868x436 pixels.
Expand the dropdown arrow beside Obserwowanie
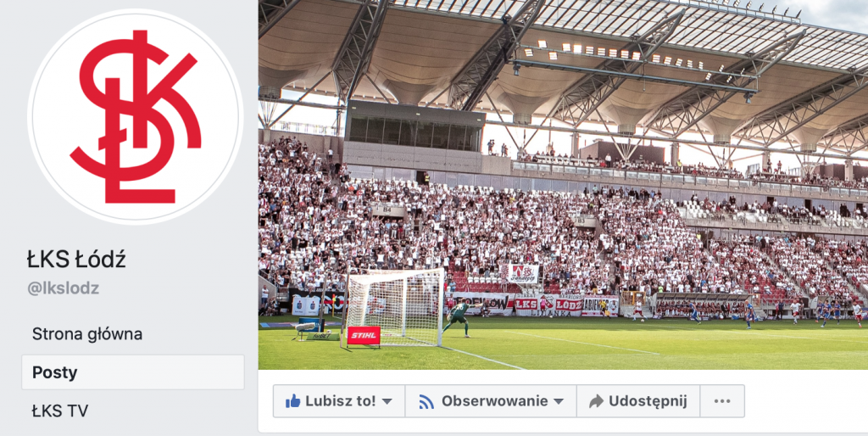click(559, 402)
